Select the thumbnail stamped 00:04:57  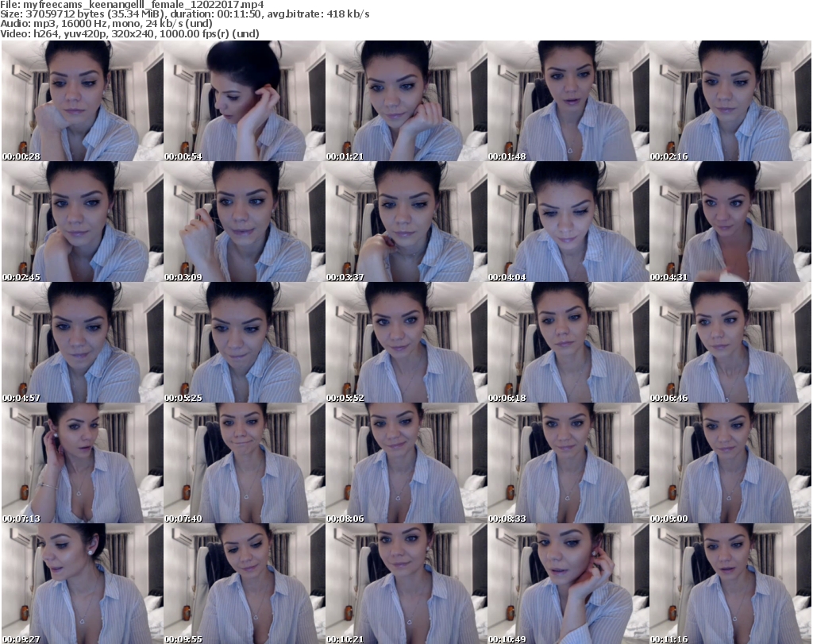coord(83,343)
